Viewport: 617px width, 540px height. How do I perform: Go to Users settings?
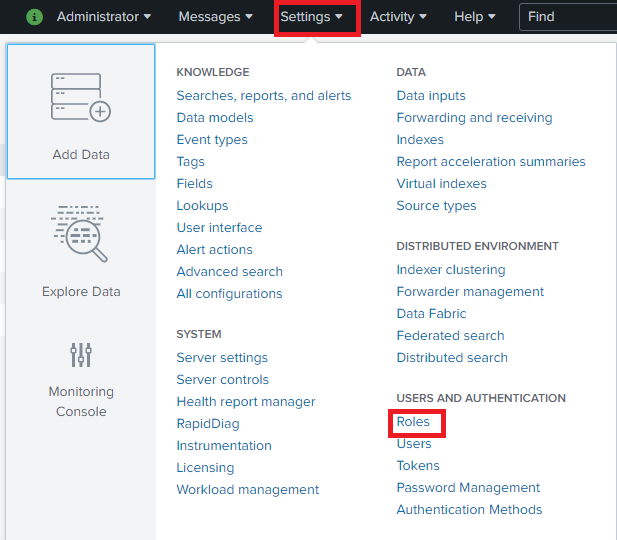pyautogui.click(x=414, y=444)
